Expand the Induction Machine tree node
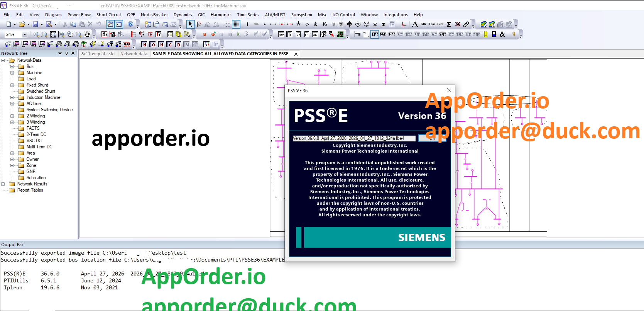 12,97
